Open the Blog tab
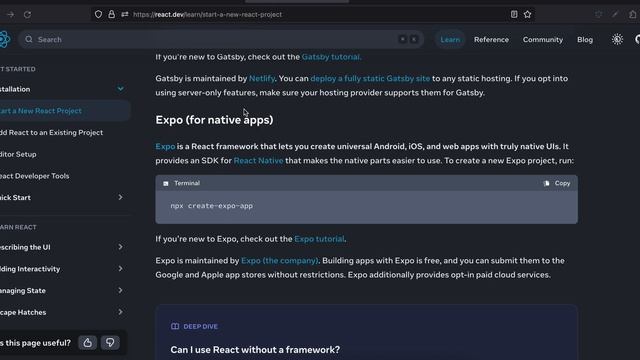The width and height of the screenshot is (640, 360). click(x=585, y=40)
